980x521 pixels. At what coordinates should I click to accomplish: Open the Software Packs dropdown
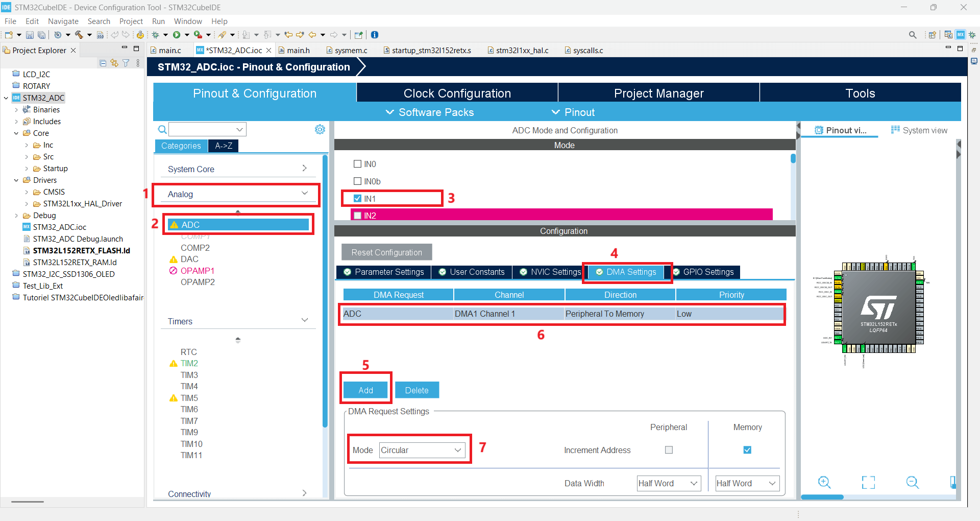429,112
